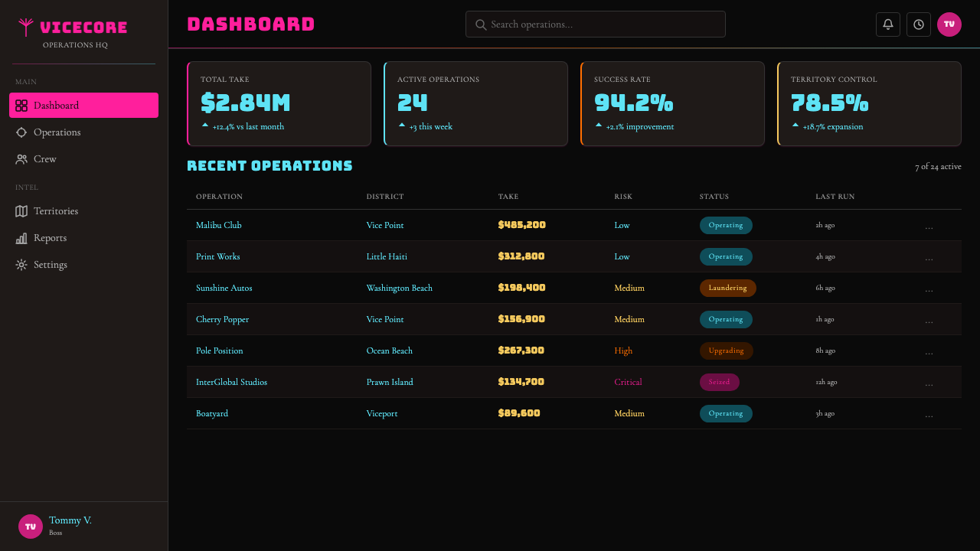Open Settings in sidebar
Viewport: 980px width, 551px height.
(83, 265)
